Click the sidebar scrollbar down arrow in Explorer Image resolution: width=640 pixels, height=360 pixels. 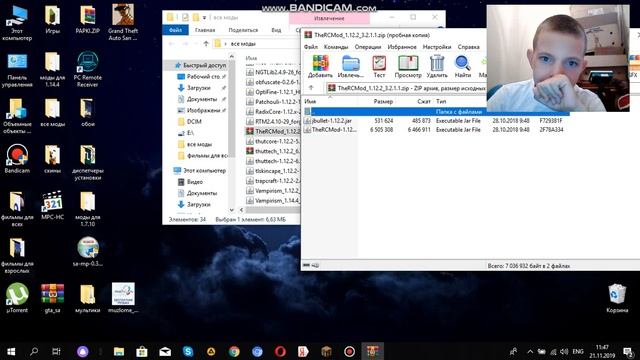pyautogui.click(x=232, y=210)
